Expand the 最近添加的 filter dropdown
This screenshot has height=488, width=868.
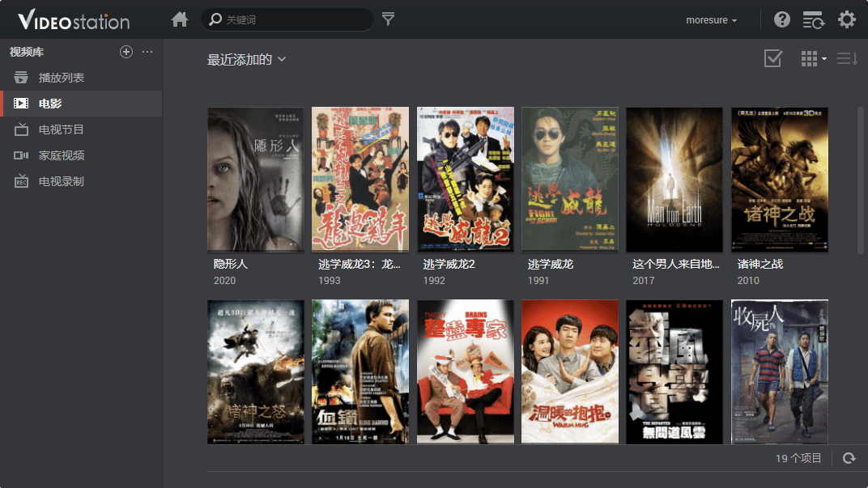coord(246,59)
